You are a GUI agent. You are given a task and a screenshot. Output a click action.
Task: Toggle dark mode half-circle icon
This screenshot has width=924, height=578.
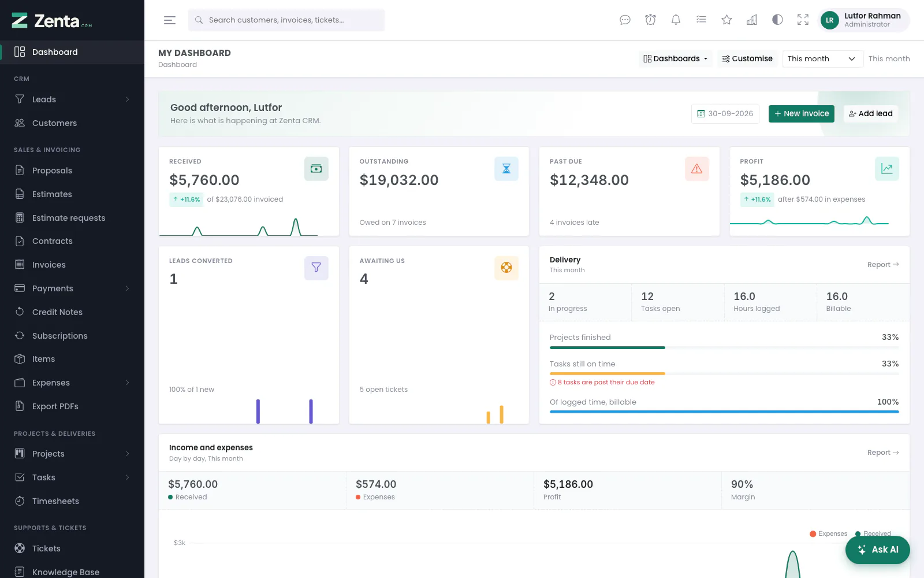click(x=777, y=20)
